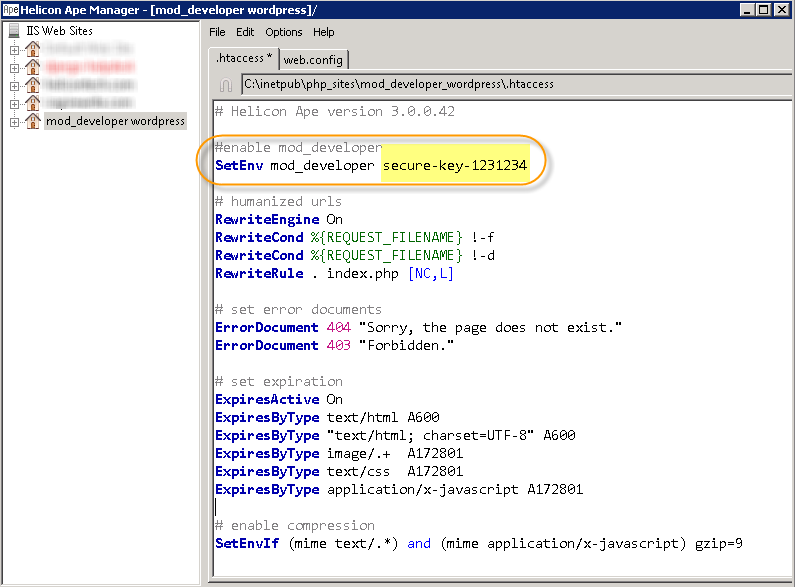Click the second blurred site's house icon

click(33, 67)
